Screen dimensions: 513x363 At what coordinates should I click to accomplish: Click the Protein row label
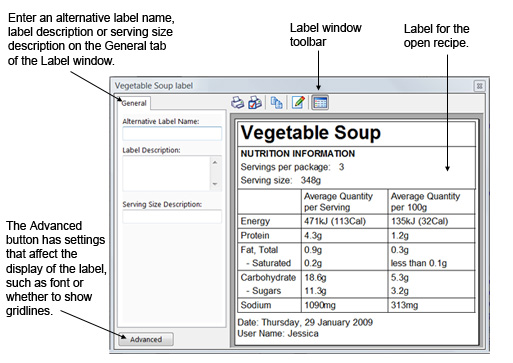pyautogui.click(x=255, y=236)
